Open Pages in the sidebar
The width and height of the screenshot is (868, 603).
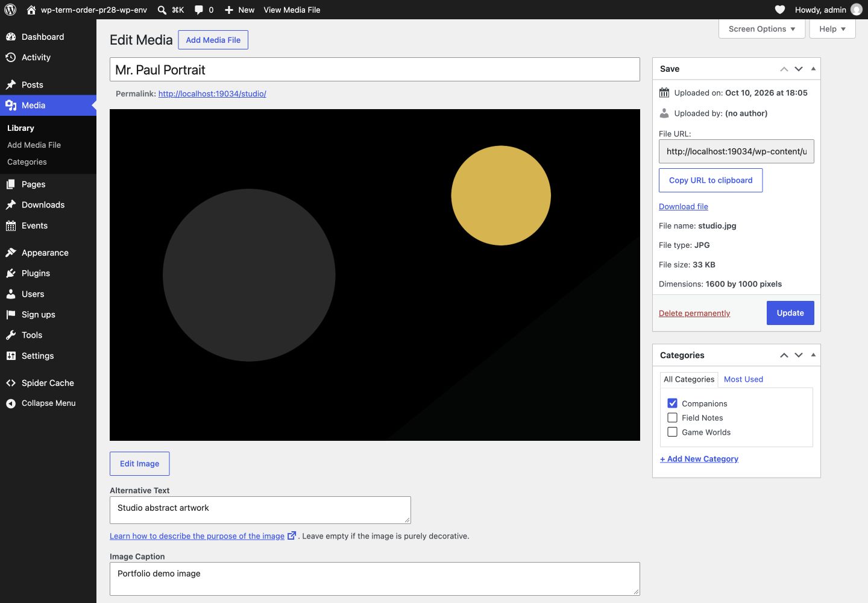[x=48, y=184]
